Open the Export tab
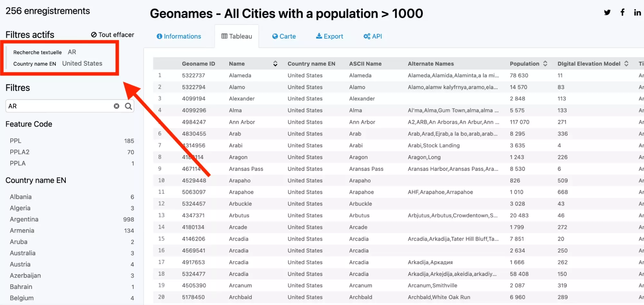 pos(329,36)
